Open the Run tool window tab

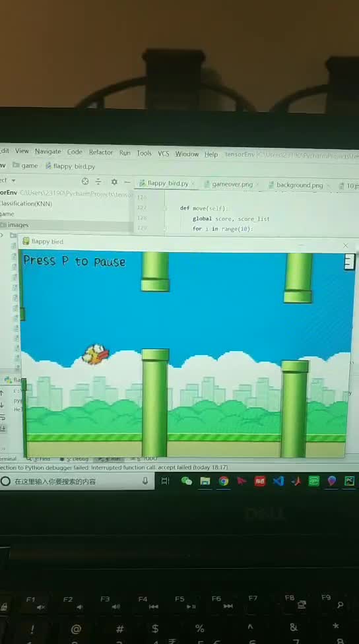(x=109, y=459)
